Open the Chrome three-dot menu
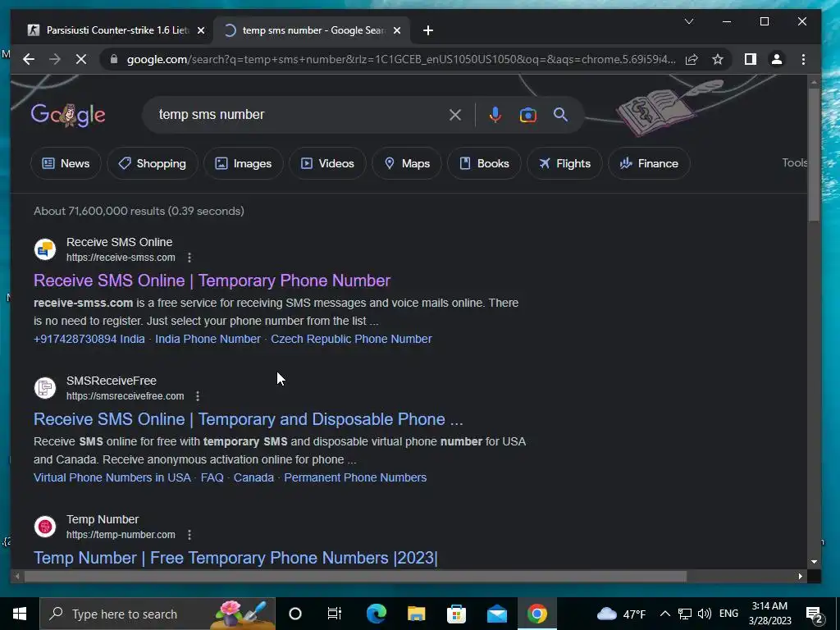Screen dimensions: 840x630 (803, 59)
